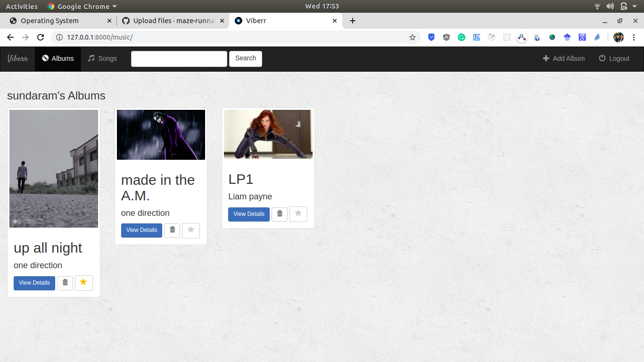Delete the up all night album
The height and width of the screenshot is (362, 644).
pos(65,283)
